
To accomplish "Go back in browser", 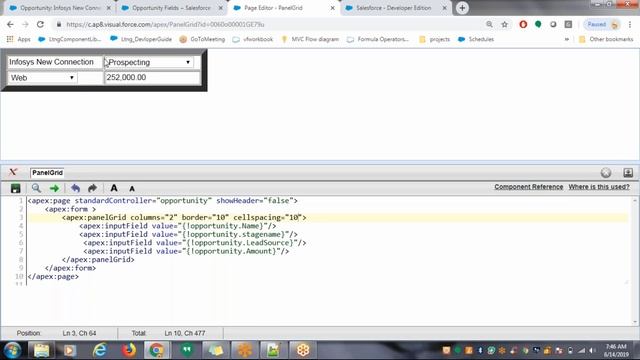I will click(x=10, y=24).
